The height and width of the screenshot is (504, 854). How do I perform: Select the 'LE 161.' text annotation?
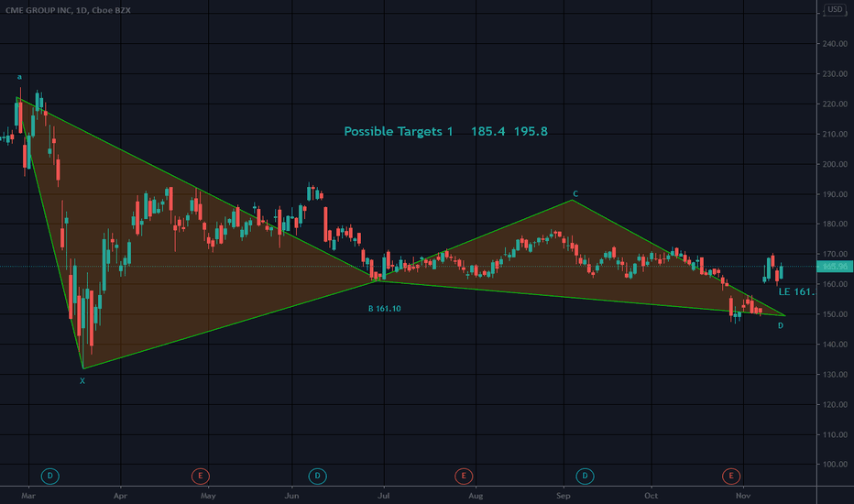tap(796, 291)
